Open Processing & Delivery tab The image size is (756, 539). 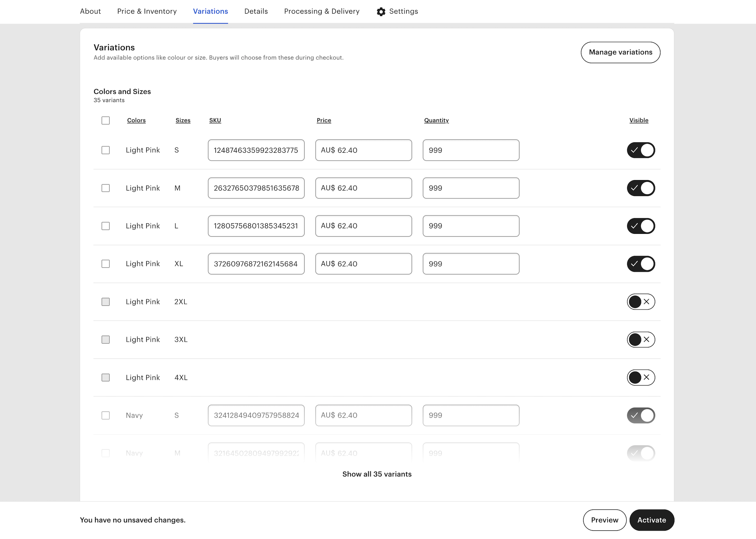tap(322, 11)
